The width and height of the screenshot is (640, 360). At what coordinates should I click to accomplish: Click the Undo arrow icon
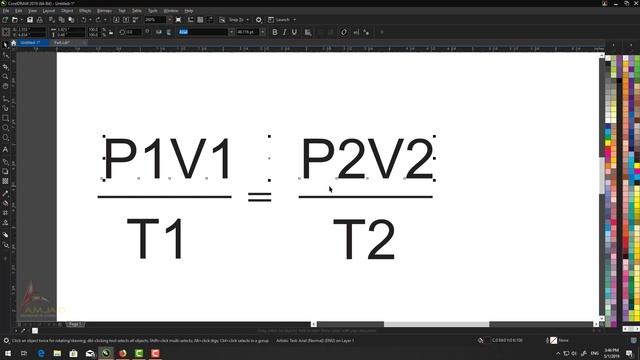pos(83,20)
